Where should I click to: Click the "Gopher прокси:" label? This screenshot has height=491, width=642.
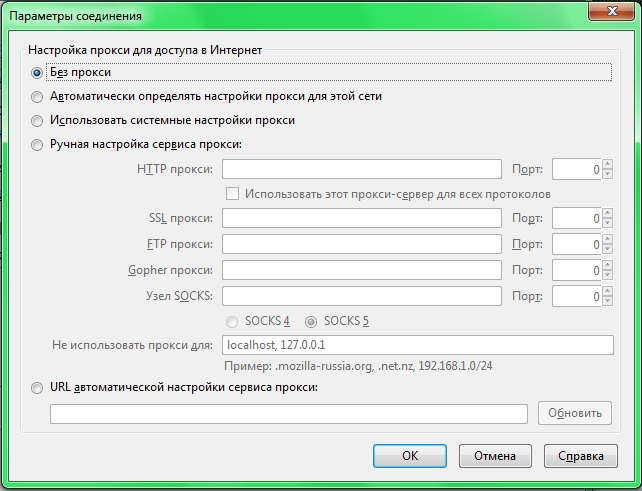(x=170, y=270)
